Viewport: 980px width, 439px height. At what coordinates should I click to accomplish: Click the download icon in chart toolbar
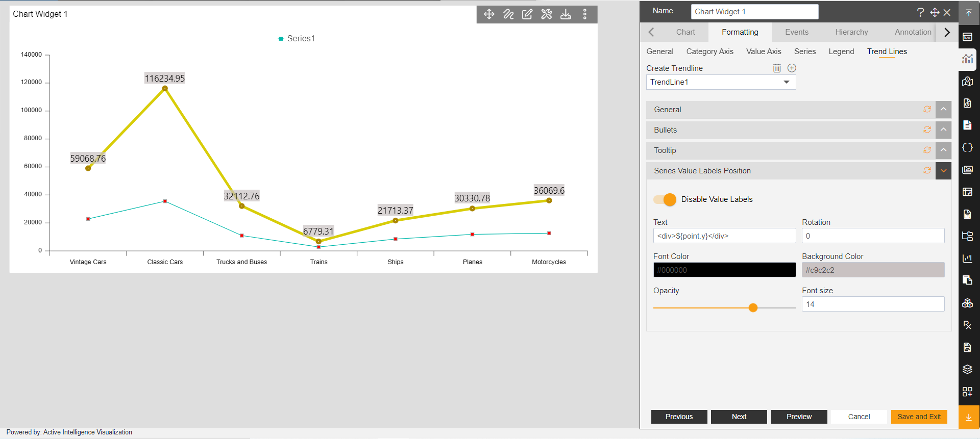[566, 14]
